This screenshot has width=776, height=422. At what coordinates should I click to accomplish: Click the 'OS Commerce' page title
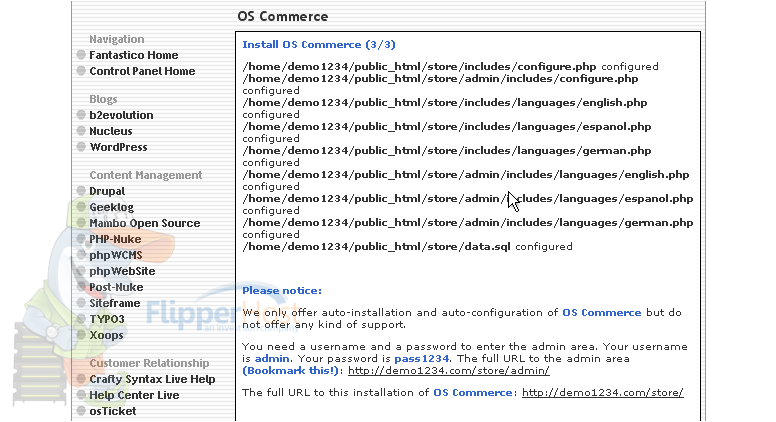point(283,16)
